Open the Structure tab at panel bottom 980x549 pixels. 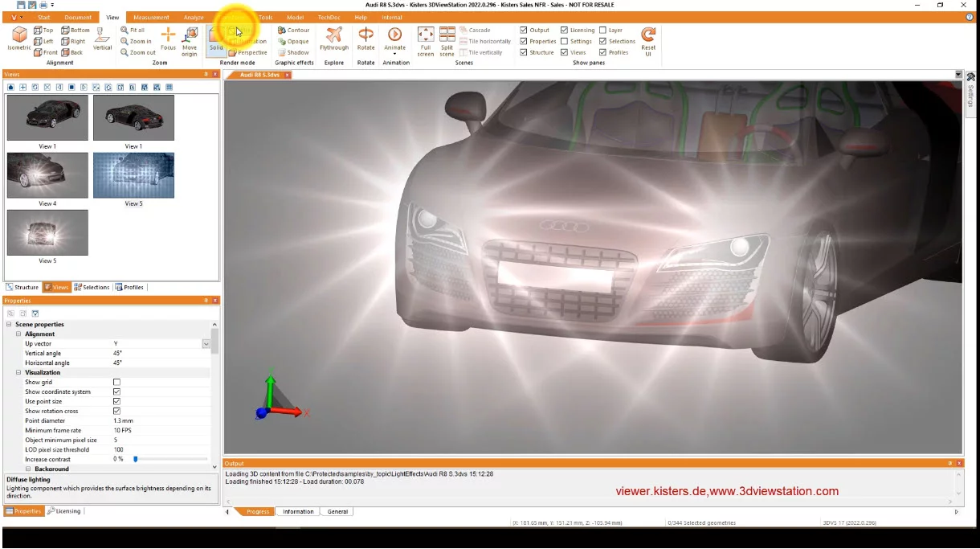(x=22, y=287)
